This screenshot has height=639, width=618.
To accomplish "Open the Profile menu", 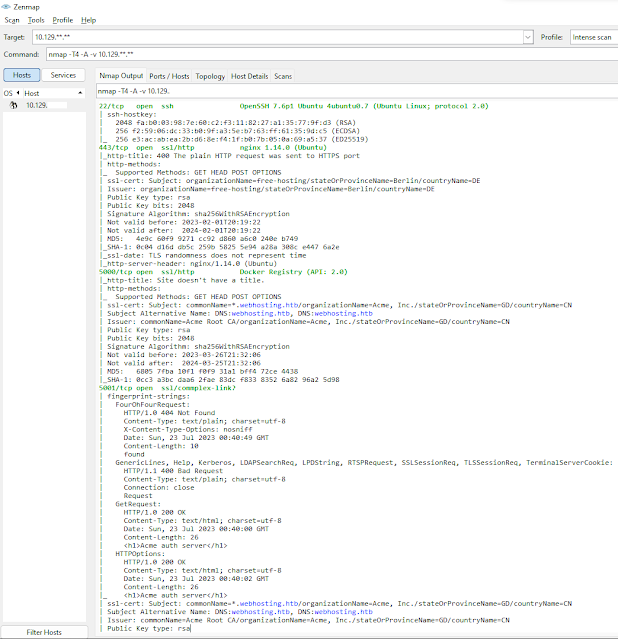I will tap(63, 20).
